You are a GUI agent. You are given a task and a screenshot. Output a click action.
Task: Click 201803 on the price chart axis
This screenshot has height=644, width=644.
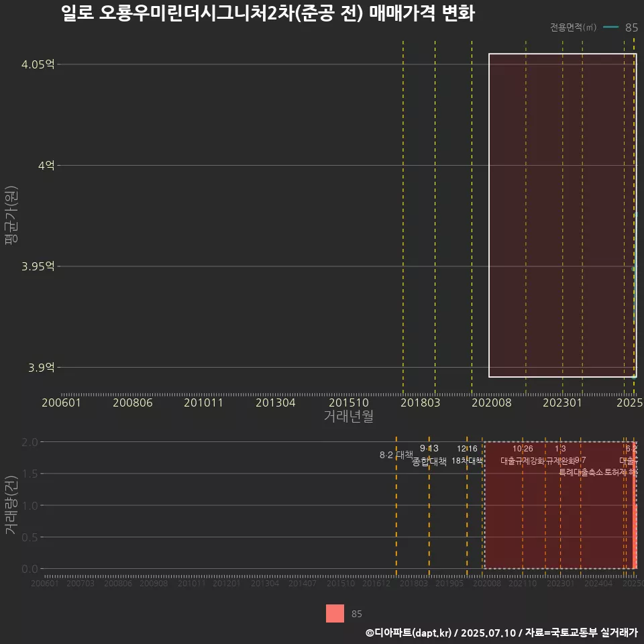click(420, 402)
